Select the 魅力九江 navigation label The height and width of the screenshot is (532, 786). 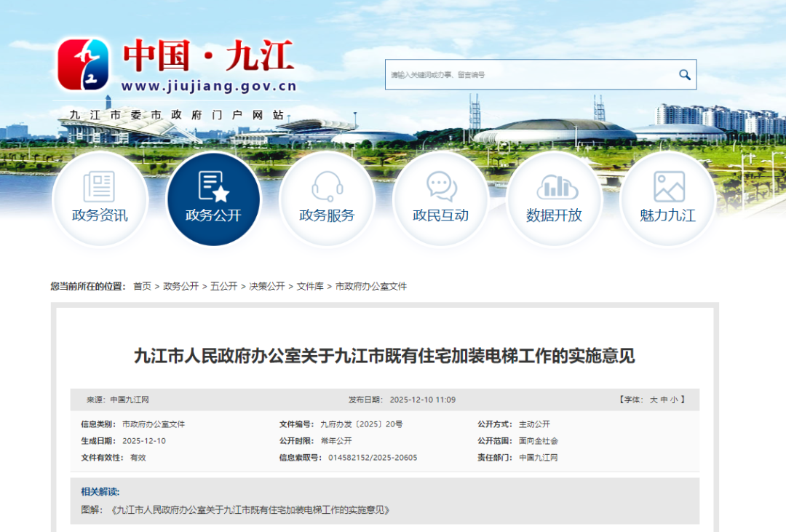[667, 215]
